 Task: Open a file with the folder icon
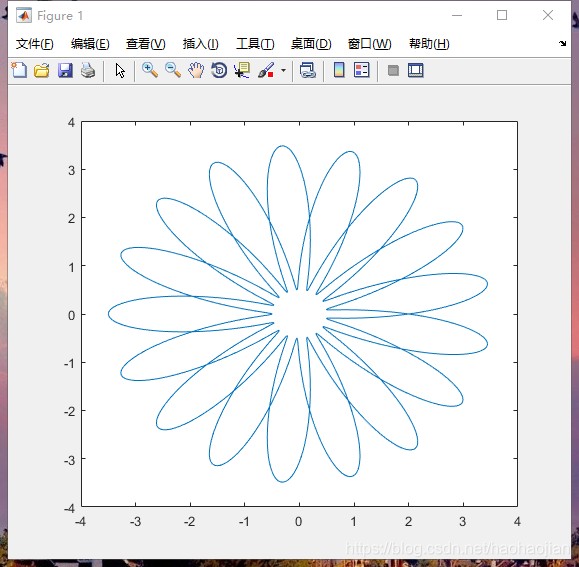42,70
